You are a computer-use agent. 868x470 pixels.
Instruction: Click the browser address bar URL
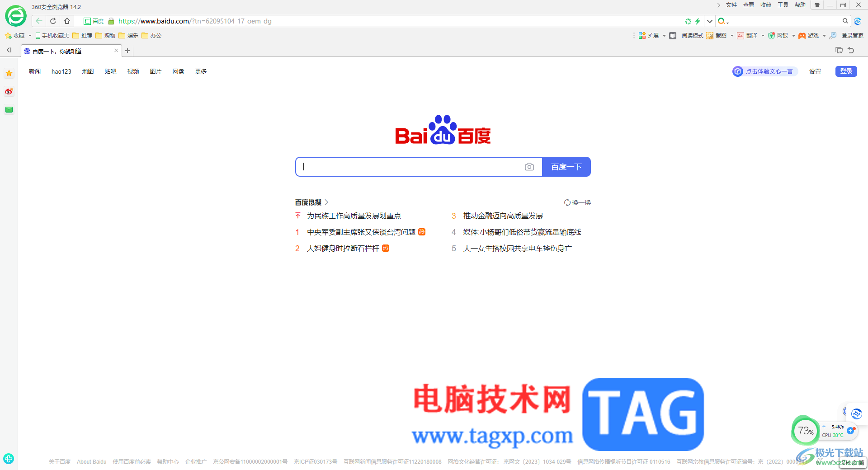coord(195,21)
